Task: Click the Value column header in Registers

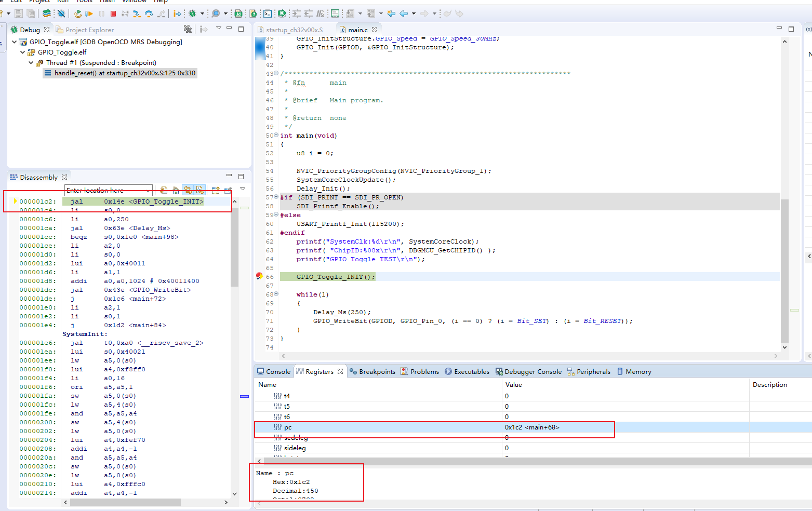Action: [x=625, y=384]
